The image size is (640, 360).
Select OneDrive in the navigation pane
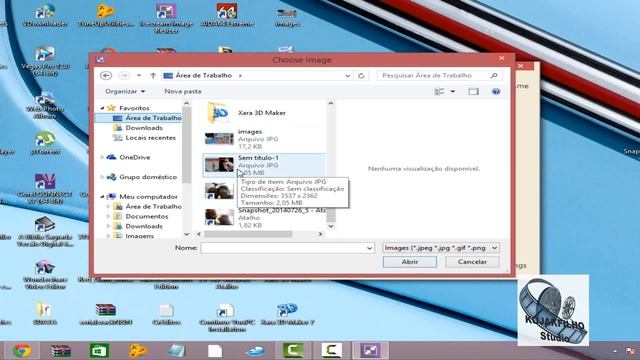135,157
